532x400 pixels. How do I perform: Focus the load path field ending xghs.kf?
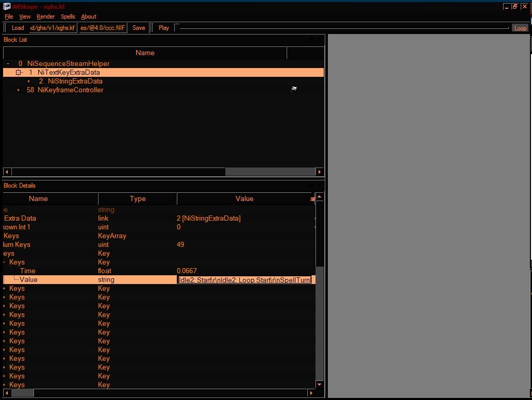pos(53,28)
